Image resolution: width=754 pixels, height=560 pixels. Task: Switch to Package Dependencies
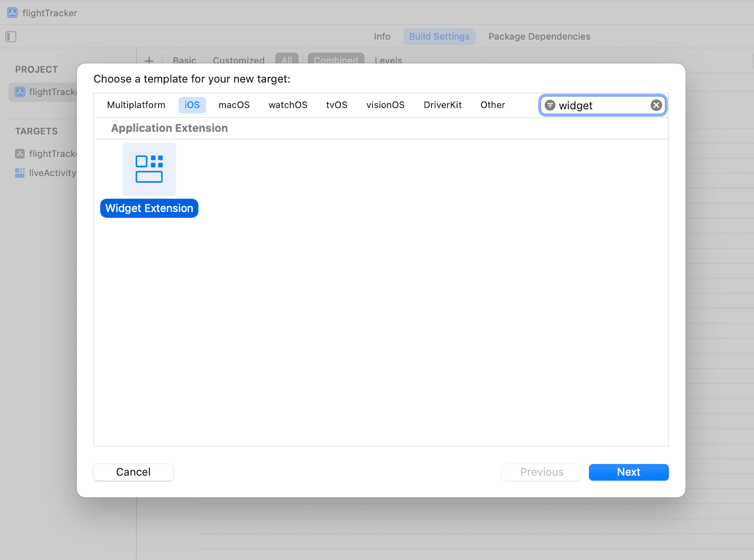pyautogui.click(x=539, y=36)
